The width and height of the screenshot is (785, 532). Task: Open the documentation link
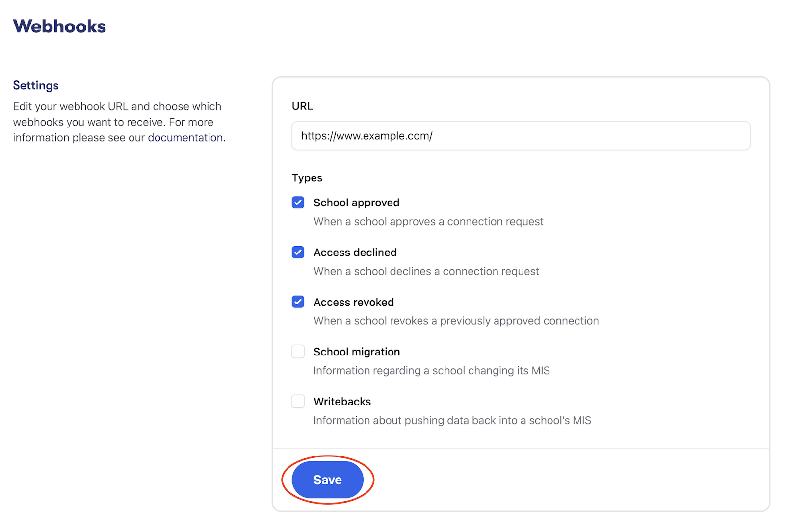pyautogui.click(x=185, y=138)
